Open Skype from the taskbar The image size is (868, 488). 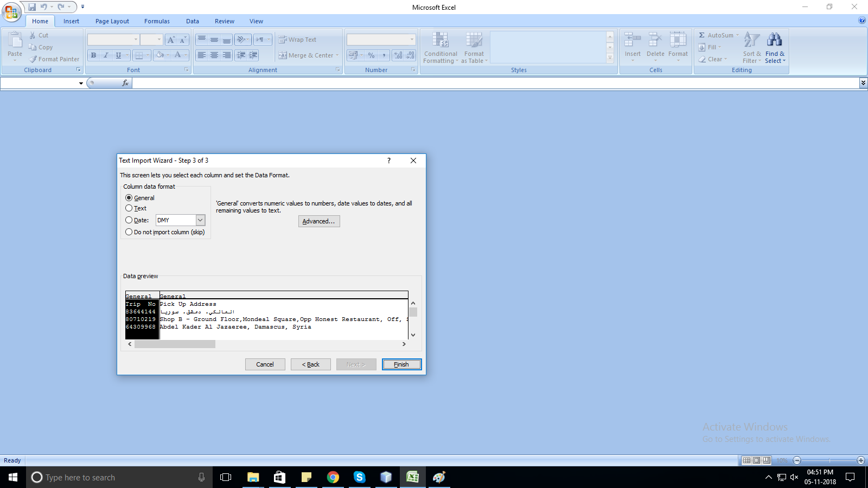click(359, 477)
